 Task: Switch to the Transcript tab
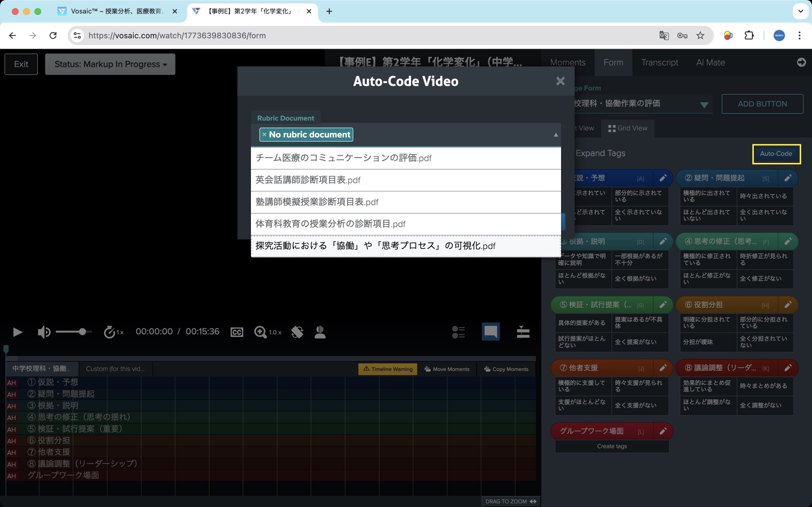pos(659,62)
